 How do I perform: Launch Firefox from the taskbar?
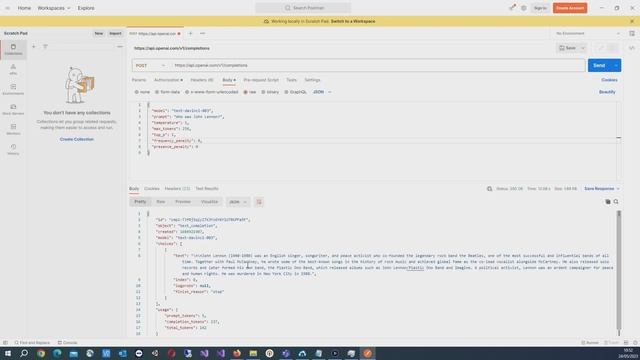(x=237, y=353)
